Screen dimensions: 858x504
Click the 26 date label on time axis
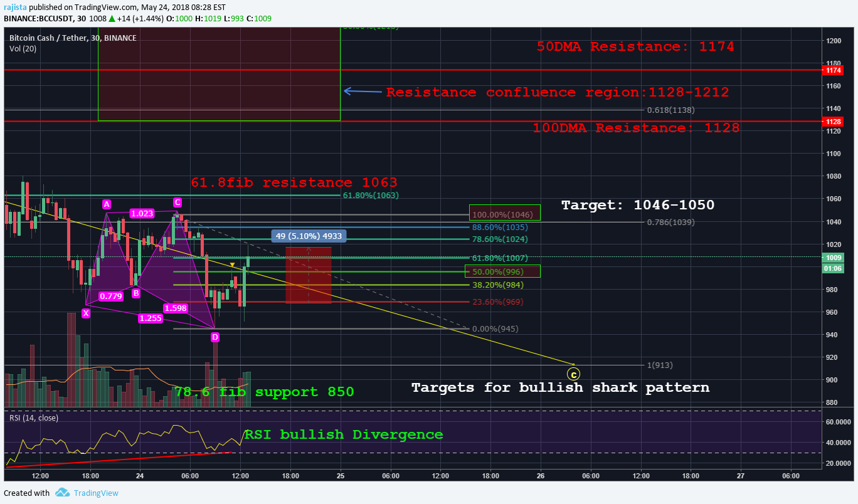click(x=540, y=476)
